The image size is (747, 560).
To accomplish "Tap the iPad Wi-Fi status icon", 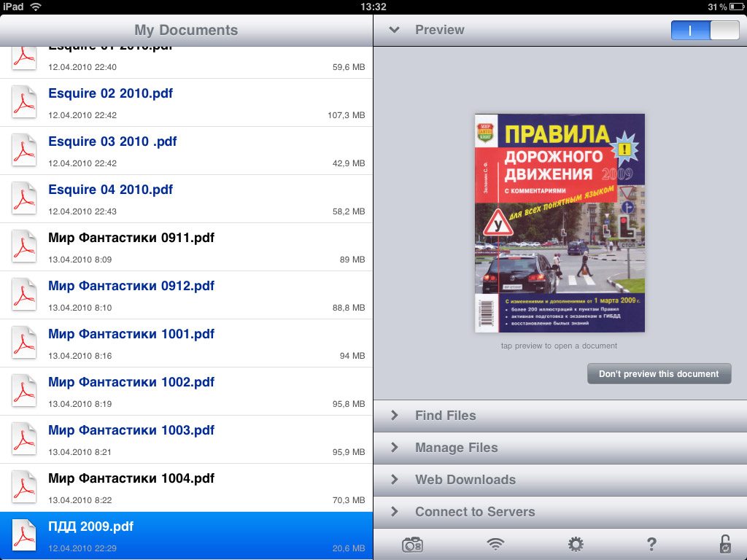I will pyautogui.click(x=35, y=7).
